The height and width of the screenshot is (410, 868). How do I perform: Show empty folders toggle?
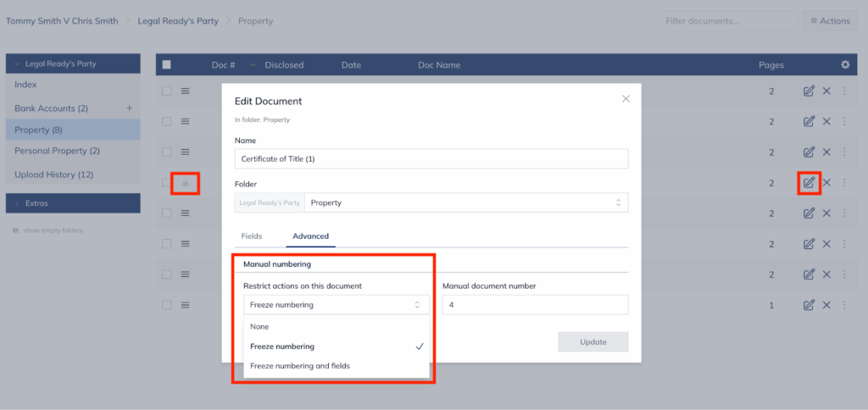click(47, 230)
